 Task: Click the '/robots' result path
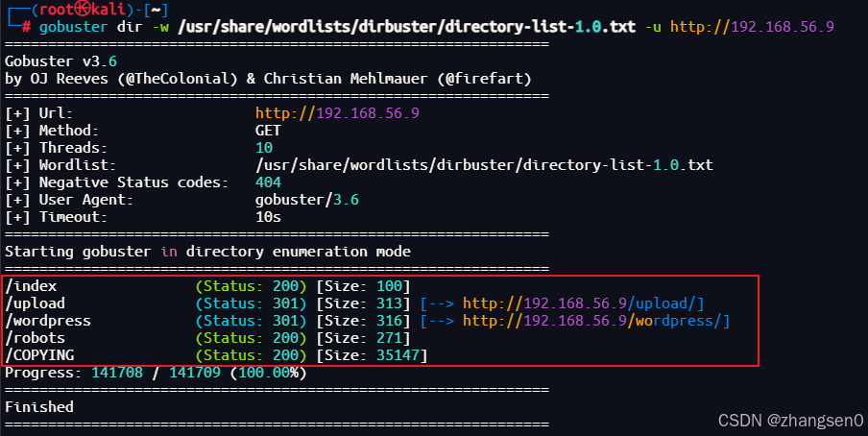(35, 338)
